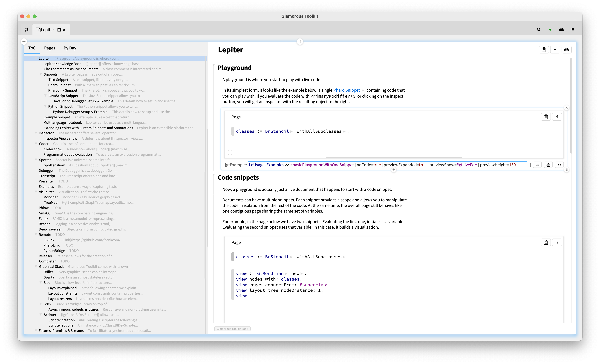Expand BrStencil triangle in first Page snippet
This screenshot has height=364, width=600.
[291, 132]
